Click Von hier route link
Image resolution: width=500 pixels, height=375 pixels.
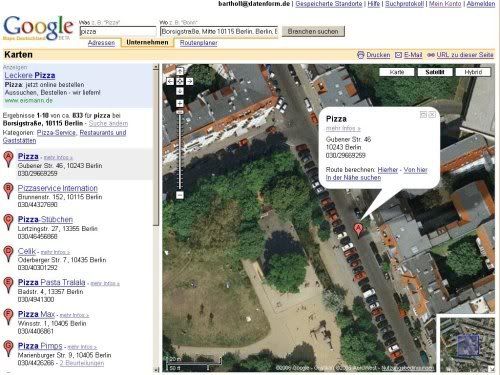coord(415,170)
